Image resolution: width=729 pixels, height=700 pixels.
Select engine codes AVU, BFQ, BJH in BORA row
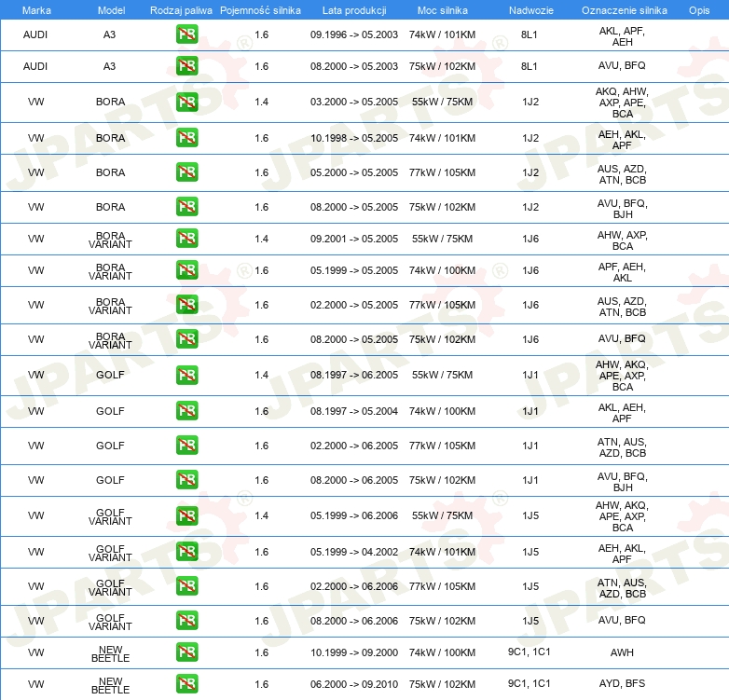point(622,209)
